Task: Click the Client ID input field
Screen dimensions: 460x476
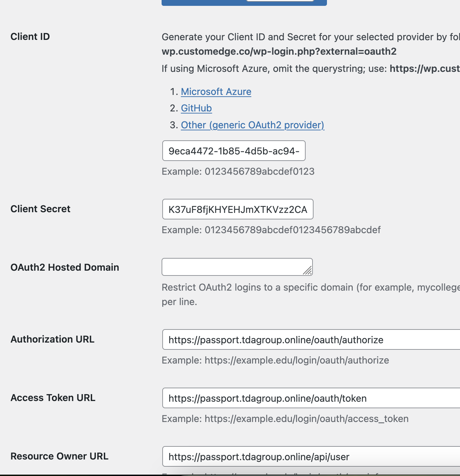Action: coord(234,151)
